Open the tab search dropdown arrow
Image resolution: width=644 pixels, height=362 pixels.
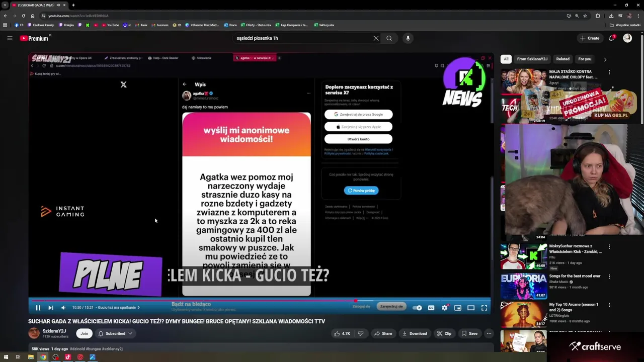(x=5, y=5)
